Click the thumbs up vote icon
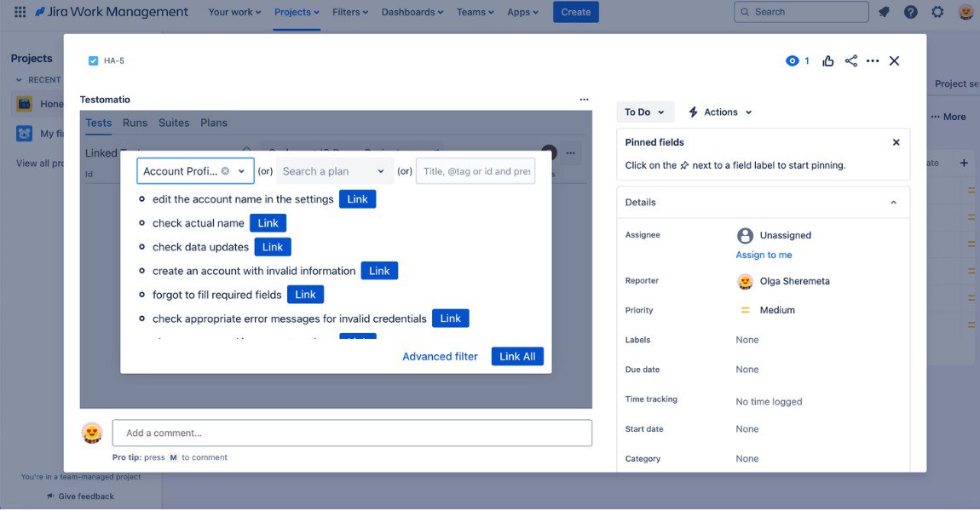 (x=828, y=60)
